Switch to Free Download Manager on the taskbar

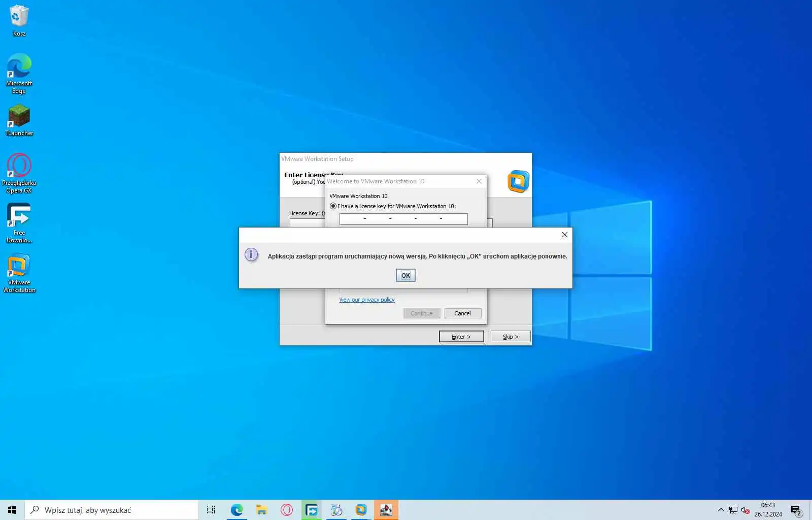[x=311, y=510]
